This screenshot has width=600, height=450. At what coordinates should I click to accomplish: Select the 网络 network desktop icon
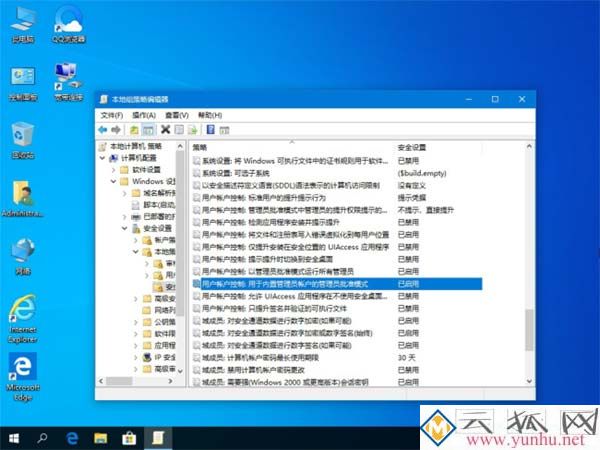[23, 256]
